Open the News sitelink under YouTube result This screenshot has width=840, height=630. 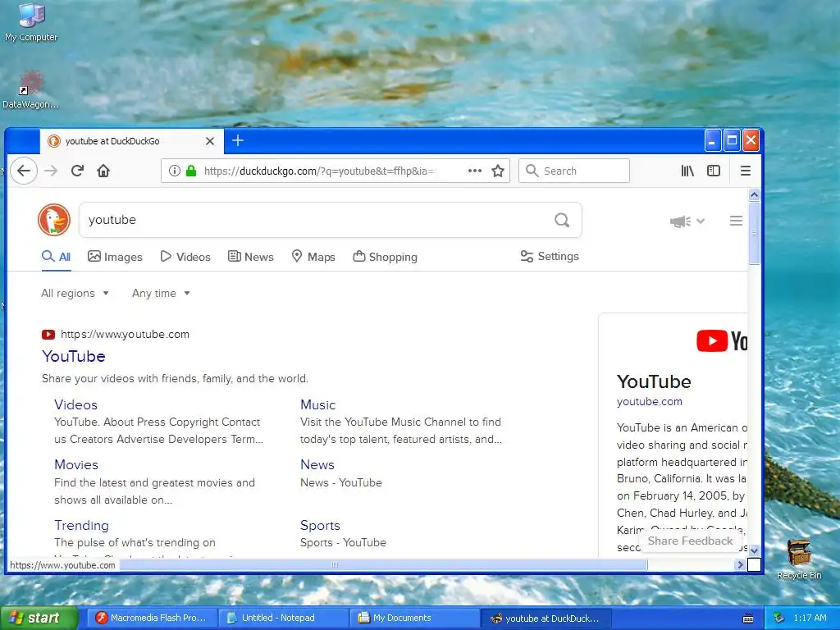(x=317, y=464)
